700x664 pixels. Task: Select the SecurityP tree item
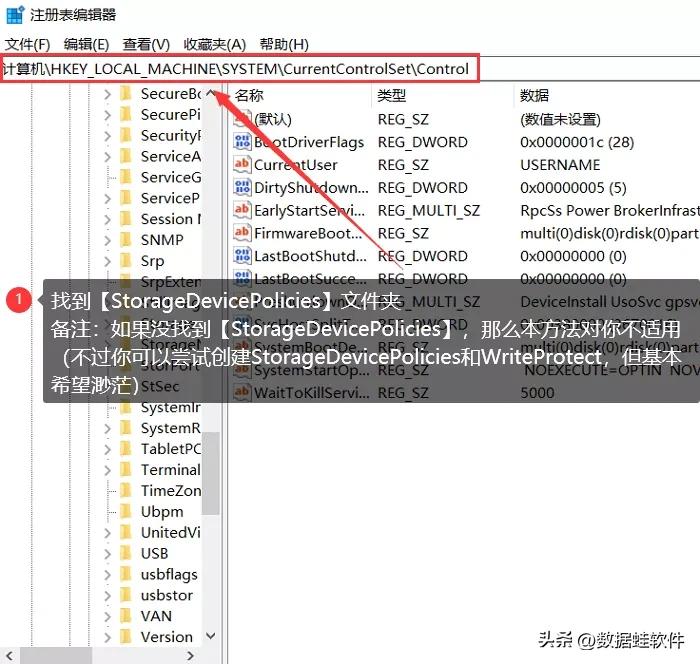click(171, 136)
